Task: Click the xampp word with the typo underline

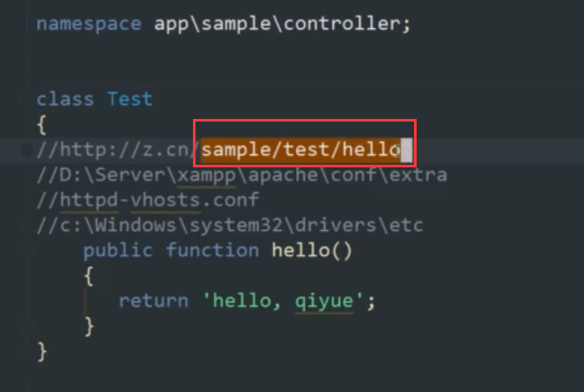Action: pyautogui.click(x=207, y=175)
